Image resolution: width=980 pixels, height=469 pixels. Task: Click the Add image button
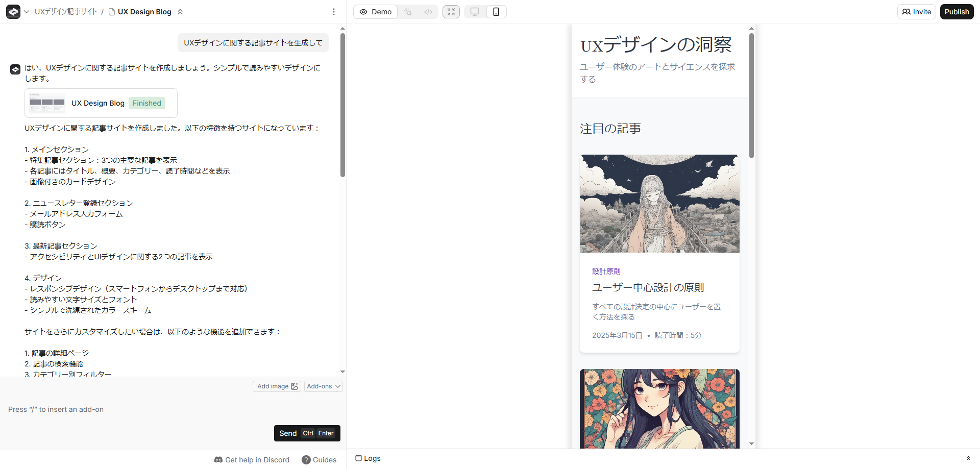pos(277,386)
